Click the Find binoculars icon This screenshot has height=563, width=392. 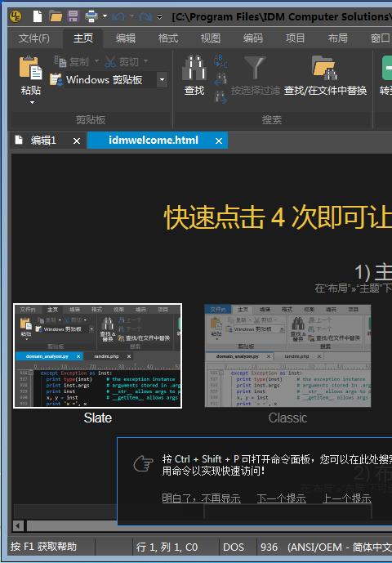click(194, 67)
